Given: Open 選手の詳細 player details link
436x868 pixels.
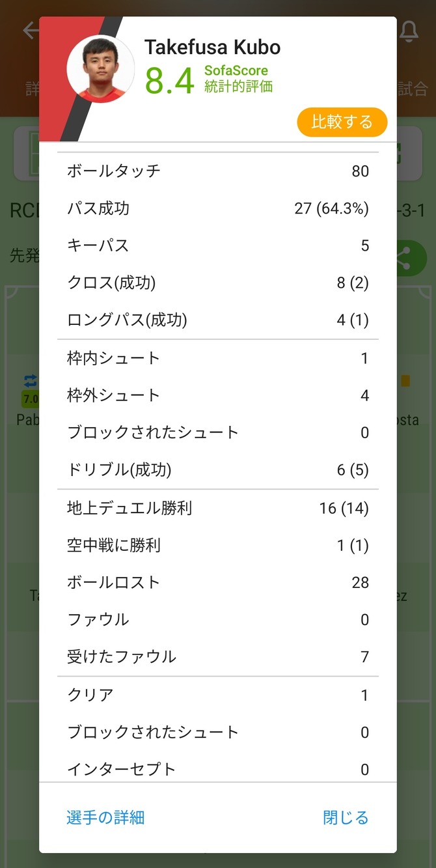Looking at the screenshot, I should point(105,817).
